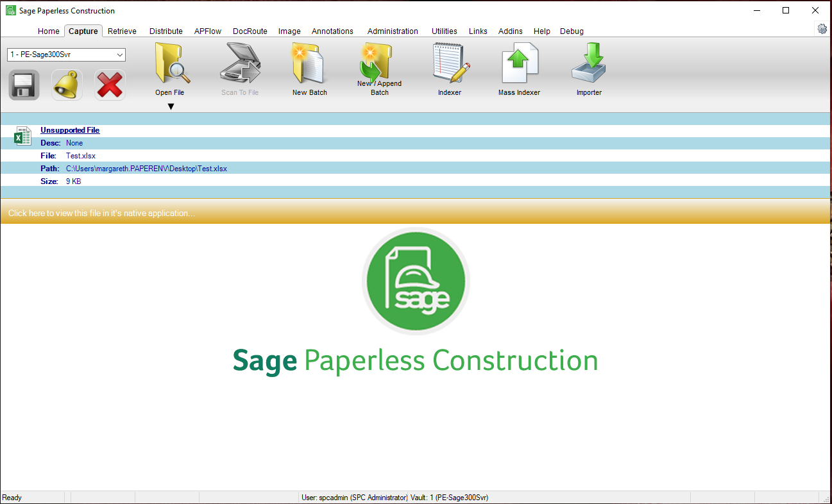Click the Desc value None
Viewport: 832px width, 504px height.
(x=74, y=143)
